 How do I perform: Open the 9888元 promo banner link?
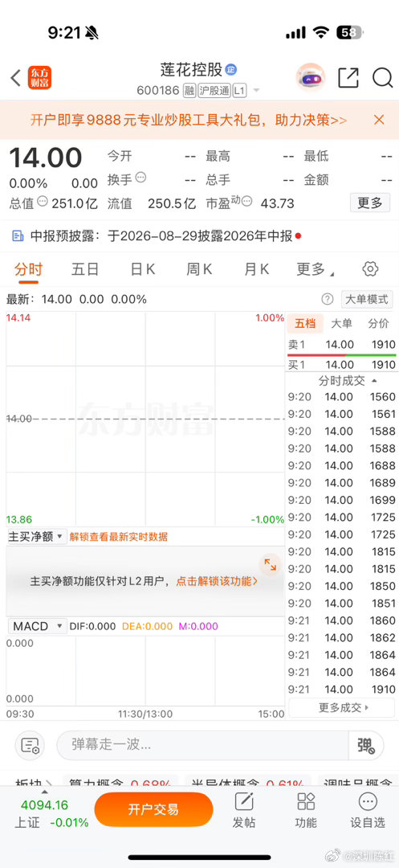[x=189, y=120]
